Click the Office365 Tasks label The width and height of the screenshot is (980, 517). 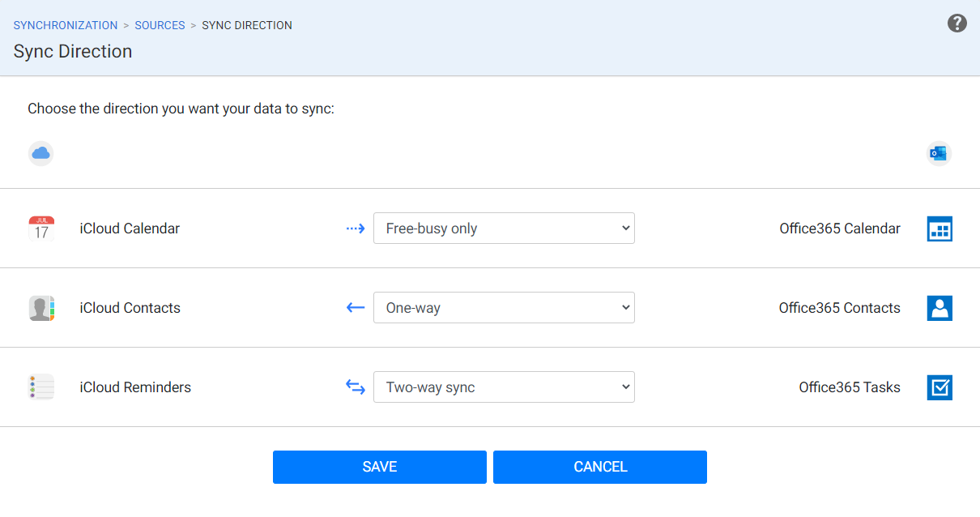point(850,387)
